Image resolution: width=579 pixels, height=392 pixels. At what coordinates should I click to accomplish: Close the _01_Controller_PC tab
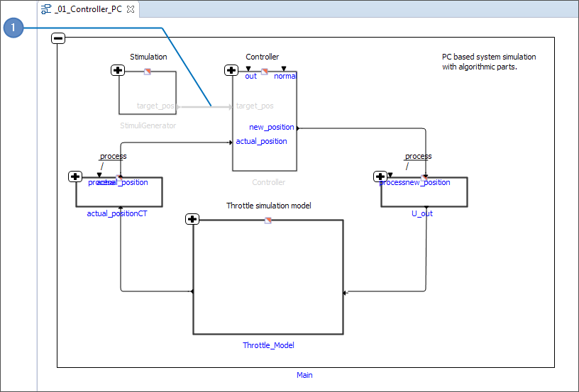pos(131,9)
